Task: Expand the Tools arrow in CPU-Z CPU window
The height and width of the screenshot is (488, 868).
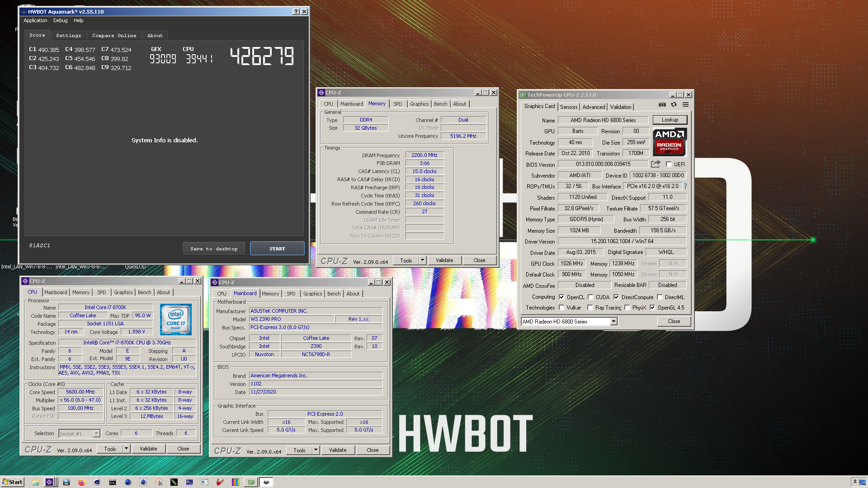Action: click(x=126, y=449)
